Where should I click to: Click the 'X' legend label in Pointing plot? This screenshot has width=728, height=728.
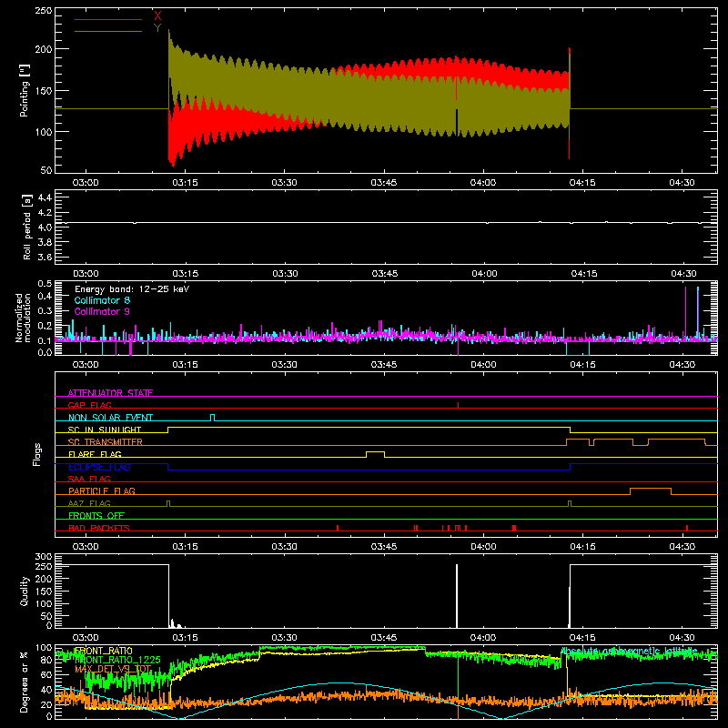157,16
